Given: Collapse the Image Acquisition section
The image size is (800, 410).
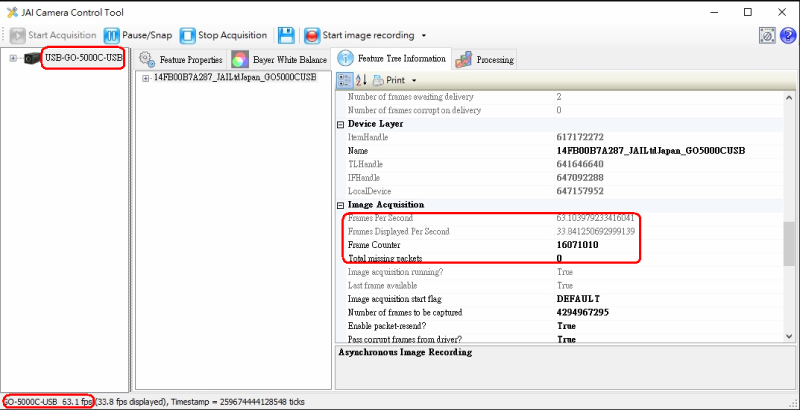Looking at the screenshot, I should tap(340, 205).
